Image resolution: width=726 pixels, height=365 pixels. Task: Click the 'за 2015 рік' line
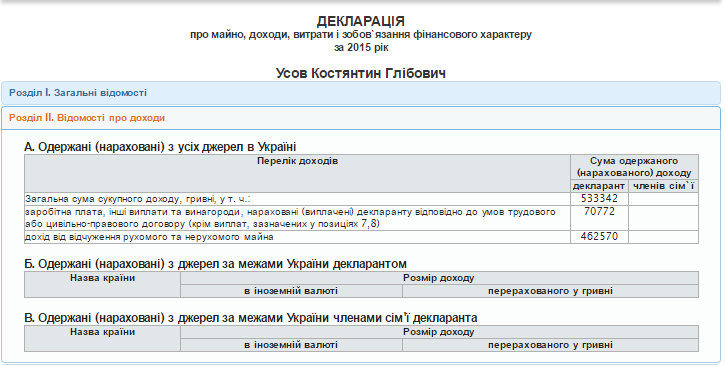[x=361, y=47]
